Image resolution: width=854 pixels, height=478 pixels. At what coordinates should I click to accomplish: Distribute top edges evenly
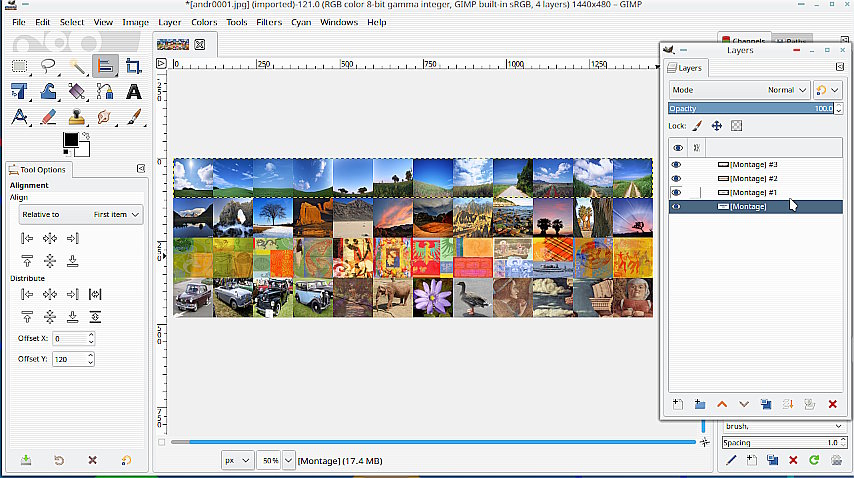[27, 317]
